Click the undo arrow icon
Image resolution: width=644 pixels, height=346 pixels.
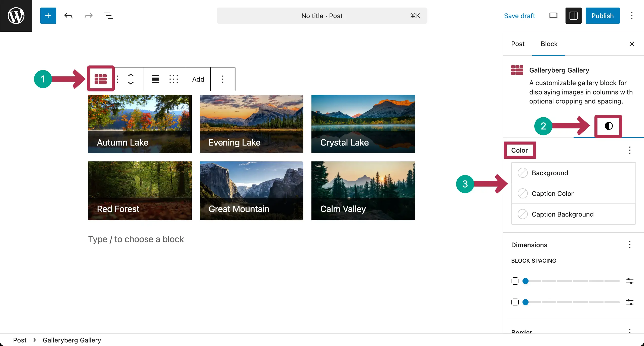68,16
